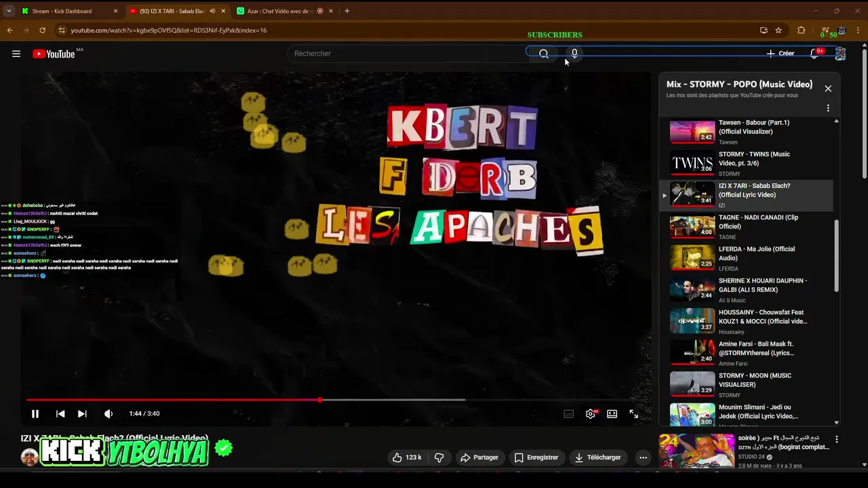
Task: Open the chrome profile avatar in toolbar
Action: 842,30
